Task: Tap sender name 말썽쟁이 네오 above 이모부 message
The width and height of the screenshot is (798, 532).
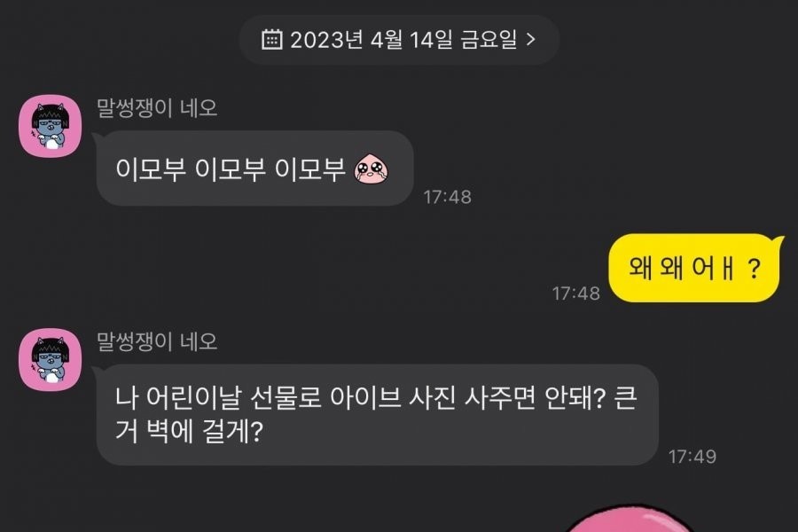Action: (157, 108)
